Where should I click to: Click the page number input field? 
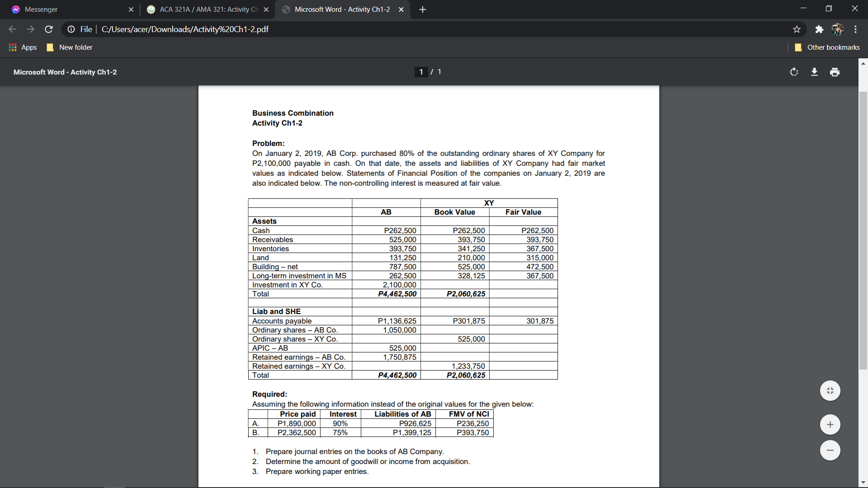click(421, 72)
